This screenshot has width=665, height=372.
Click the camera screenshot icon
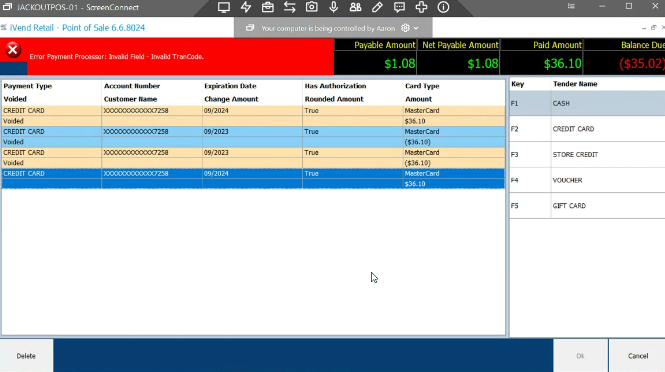point(312,7)
